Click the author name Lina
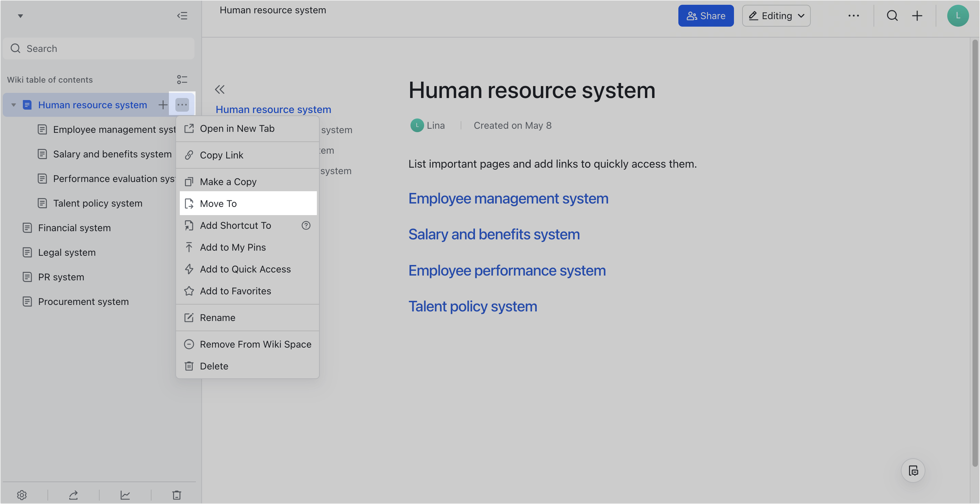The height and width of the screenshot is (504, 980). coord(436,125)
